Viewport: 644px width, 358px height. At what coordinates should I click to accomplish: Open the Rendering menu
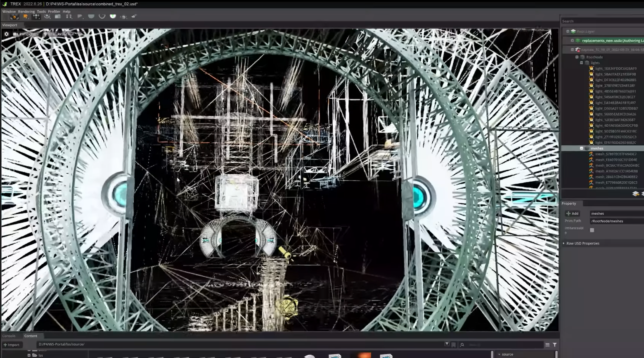(26, 12)
